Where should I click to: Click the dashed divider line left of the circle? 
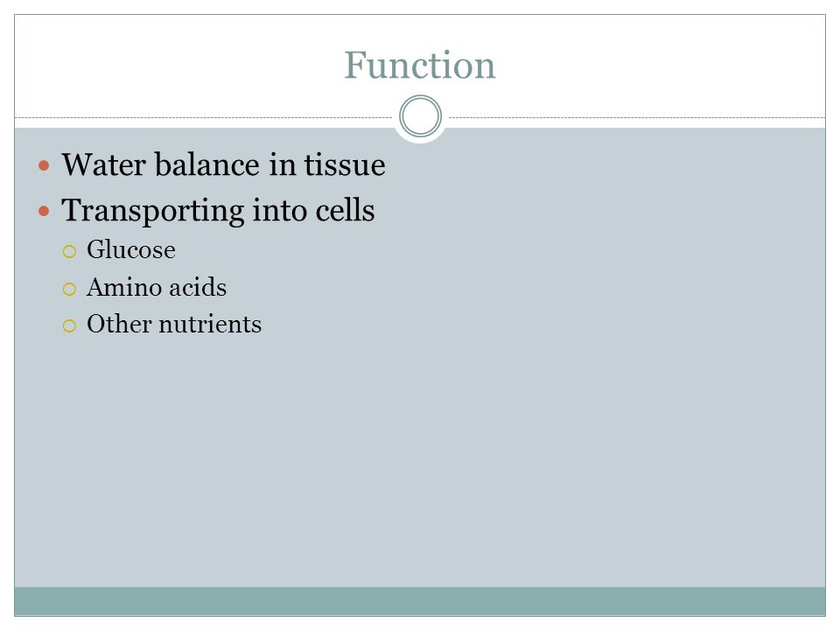(x=204, y=117)
